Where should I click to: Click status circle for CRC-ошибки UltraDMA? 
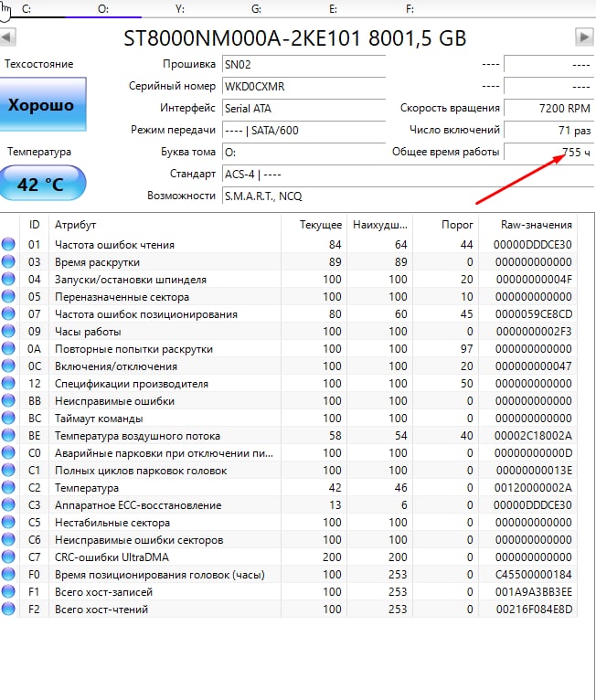[x=8, y=557]
